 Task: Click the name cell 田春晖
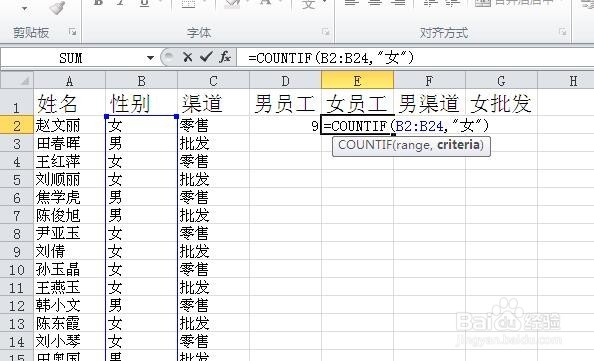pyautogui.click(x=69, y=143)
